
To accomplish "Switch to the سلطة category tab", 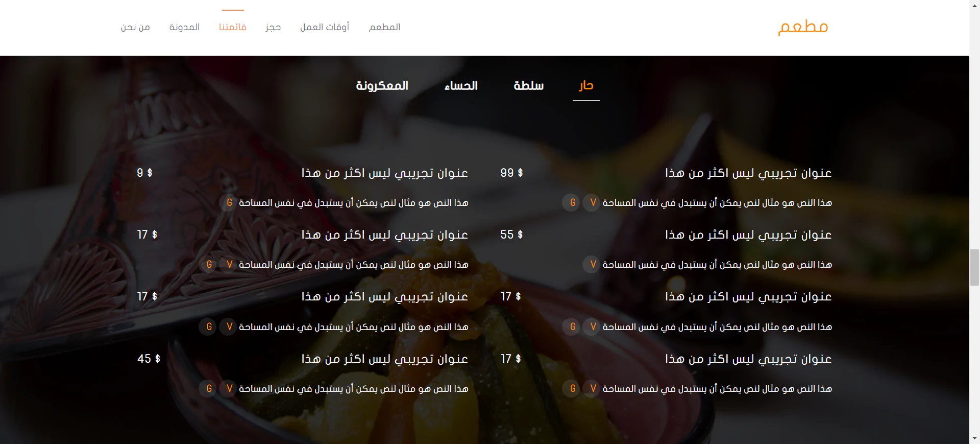I will [x=528, y=86].
